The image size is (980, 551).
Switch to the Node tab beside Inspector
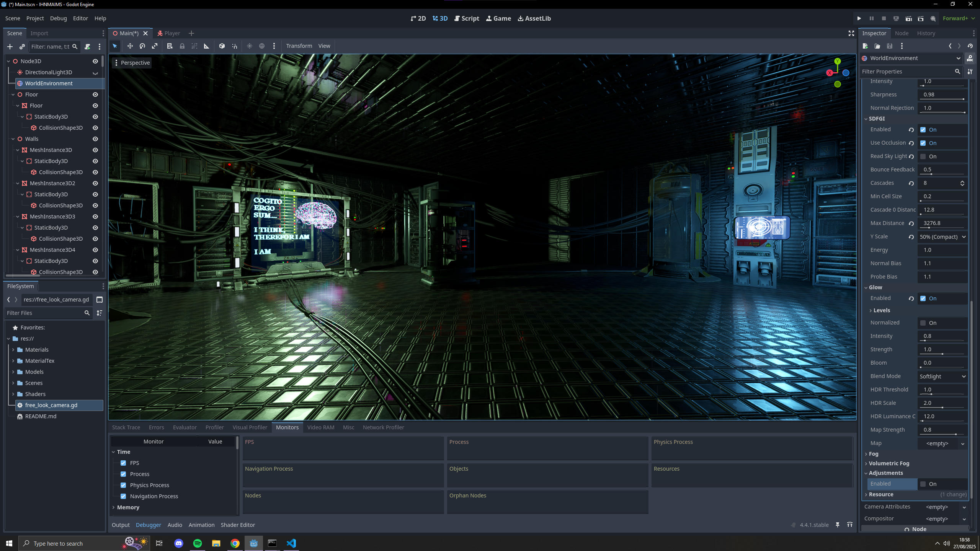[902, 33]
